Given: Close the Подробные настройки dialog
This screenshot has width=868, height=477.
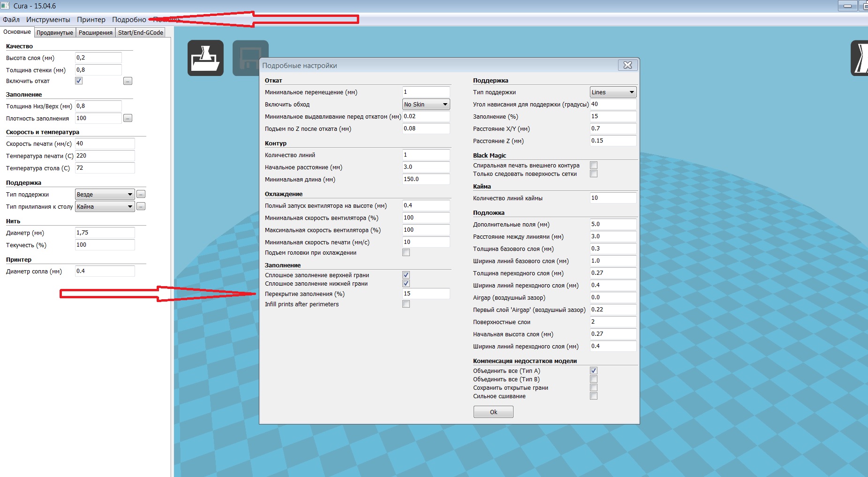Looking at the screenshot, I should (x=628, y=65).
